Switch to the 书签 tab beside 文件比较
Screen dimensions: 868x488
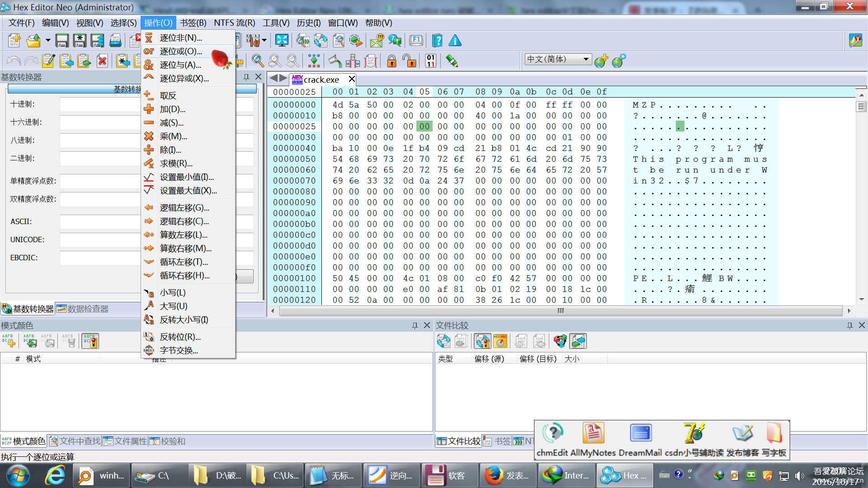point(497,441)
